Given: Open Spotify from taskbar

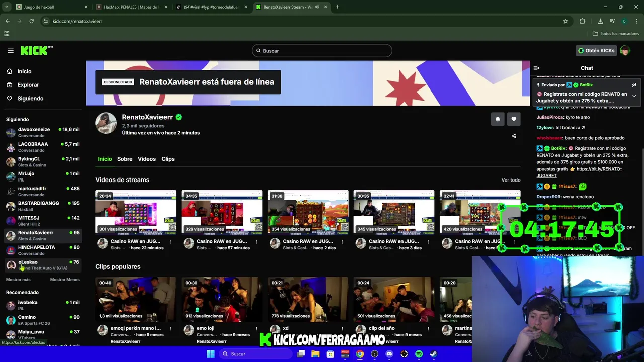Looking at the screenshot, I should pos(419,354).
